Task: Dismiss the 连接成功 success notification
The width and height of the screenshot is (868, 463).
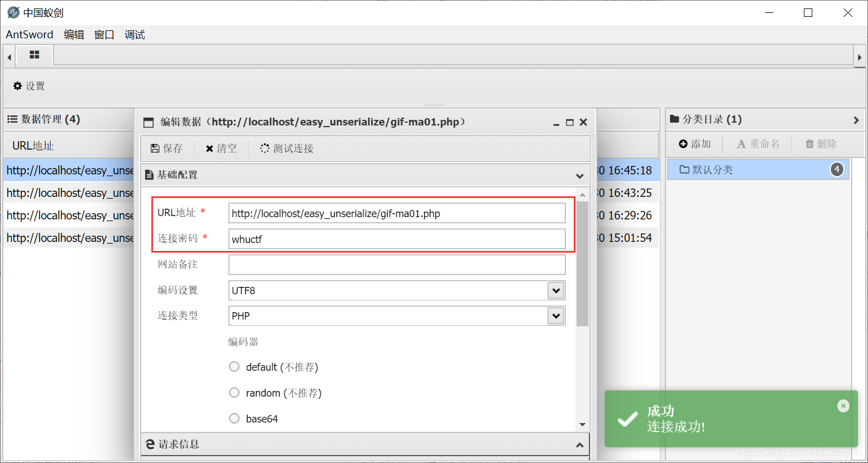Action: [843, 406]
